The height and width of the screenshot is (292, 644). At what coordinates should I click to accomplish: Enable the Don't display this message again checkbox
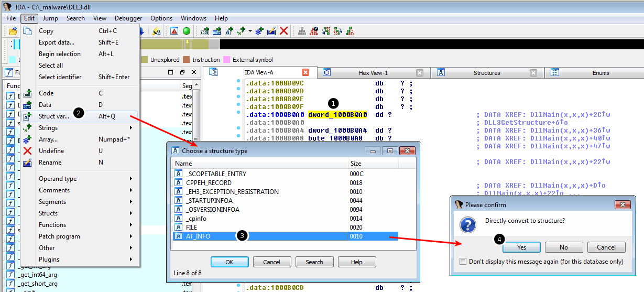point(463,262)
